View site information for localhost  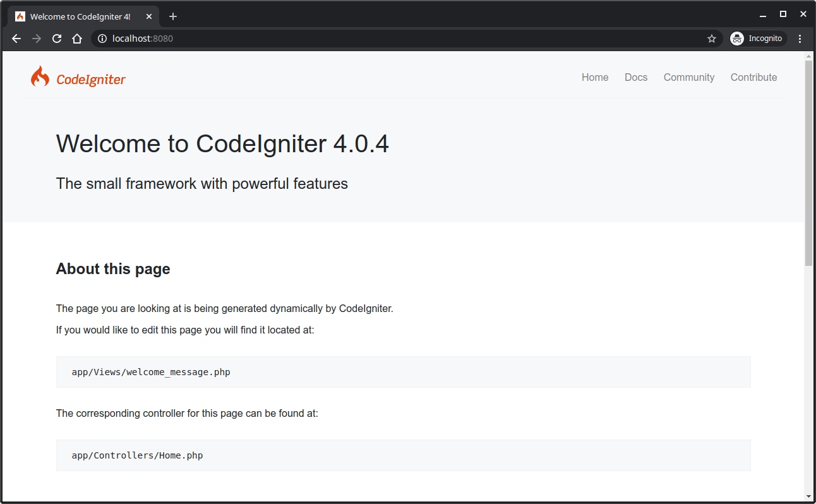click(102, 39)
